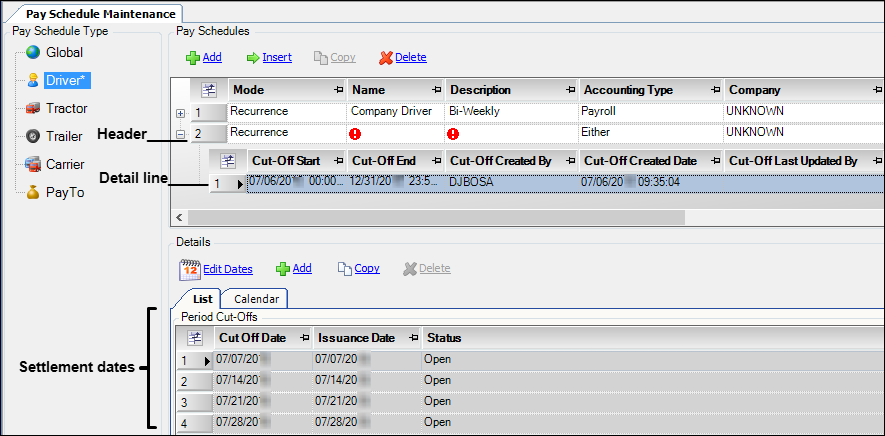Click the Insert link
The width and height of the screenshot is (885, 436).
(x=277, y=58)
